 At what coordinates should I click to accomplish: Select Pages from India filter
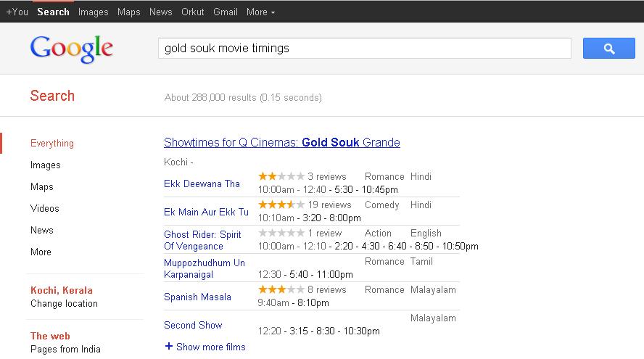65,349
